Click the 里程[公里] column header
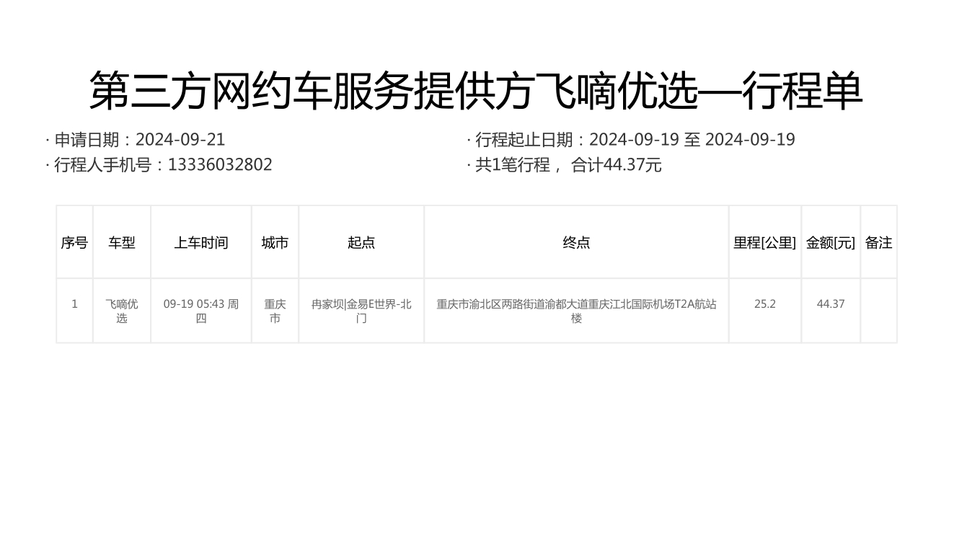 764,243
